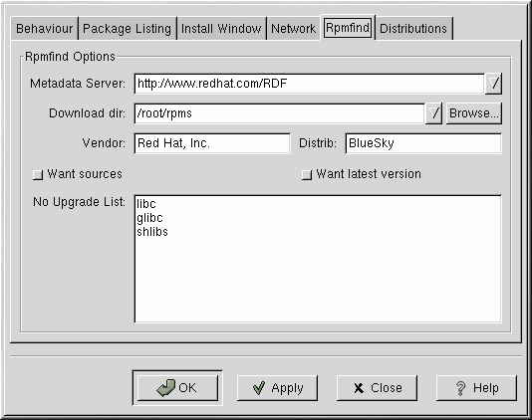Enable the Want sources checkbox
Screen dimensions: 532x420
point(38,175)
